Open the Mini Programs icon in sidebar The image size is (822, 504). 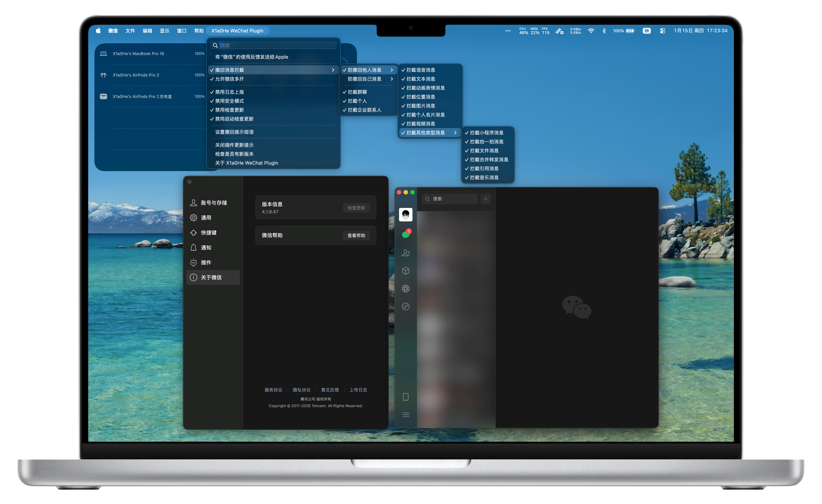pyautogui.click(x=406, y=307)
